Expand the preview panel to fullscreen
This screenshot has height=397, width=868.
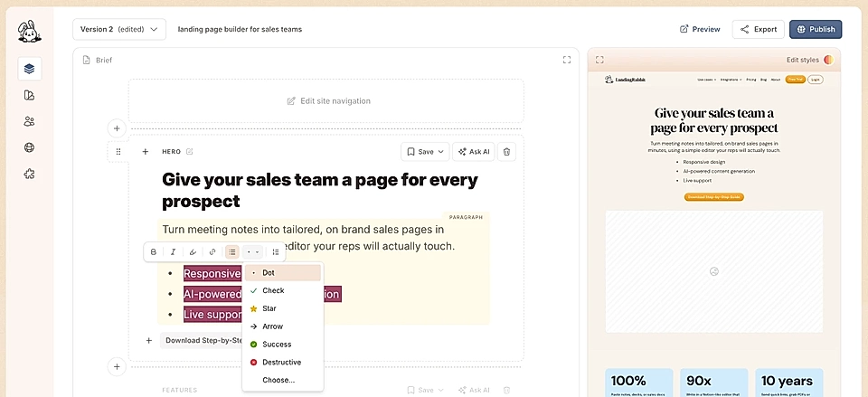[x=599, y=60]
